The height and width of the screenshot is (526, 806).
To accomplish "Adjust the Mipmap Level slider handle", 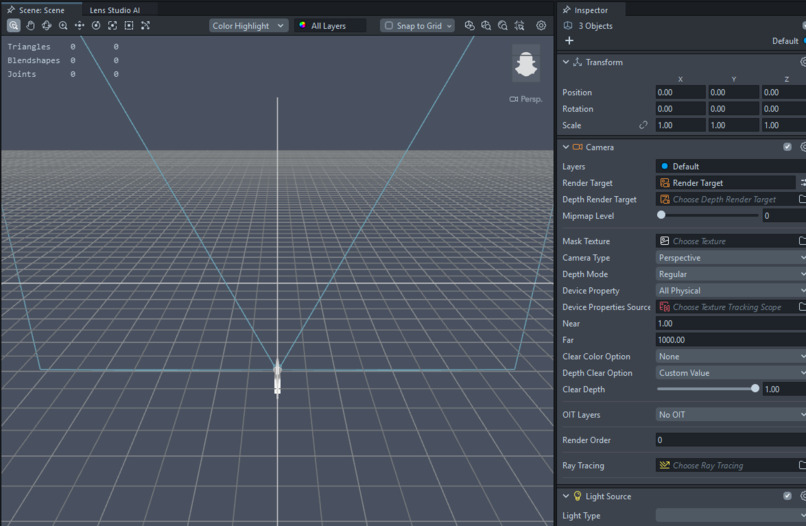I will 662,215.
